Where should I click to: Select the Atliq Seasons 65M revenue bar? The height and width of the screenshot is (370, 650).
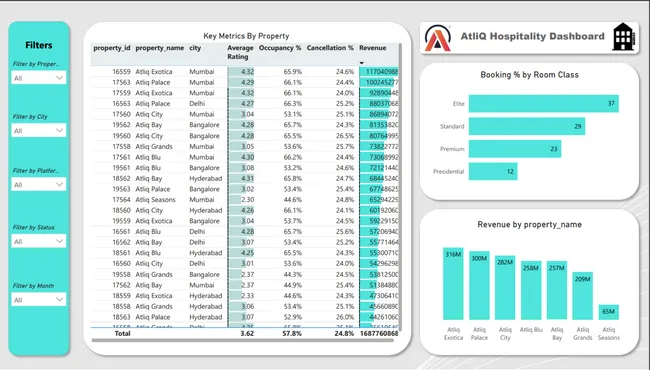click(609, 312)
